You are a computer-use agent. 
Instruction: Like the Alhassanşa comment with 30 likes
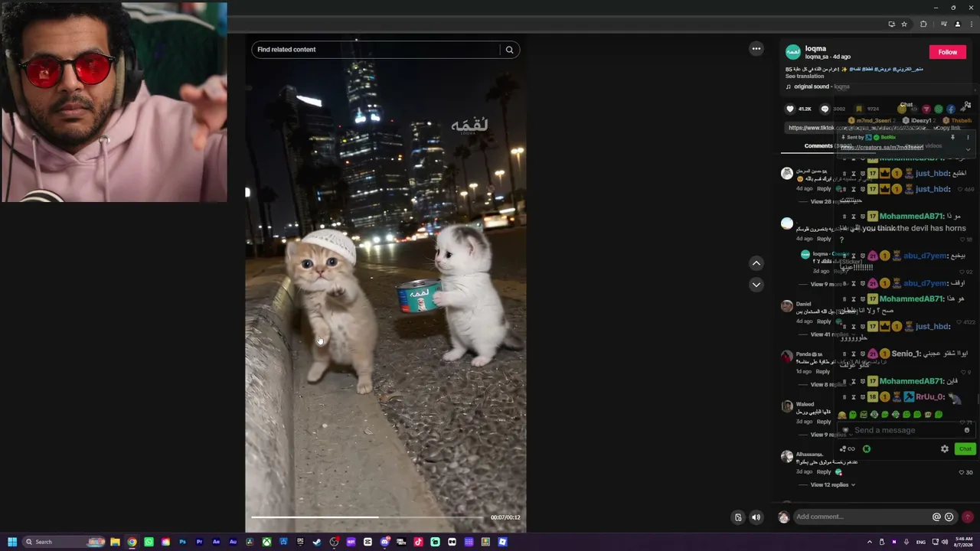(x=962, y=472)
